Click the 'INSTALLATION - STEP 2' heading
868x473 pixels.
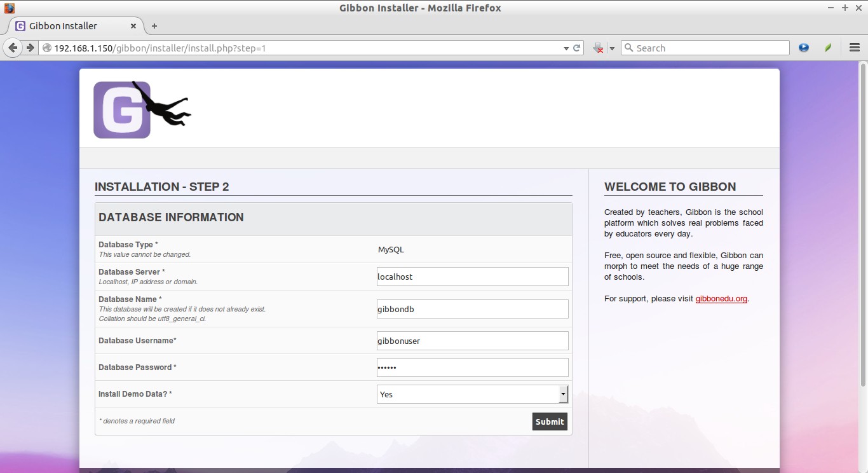pos(161,187)
